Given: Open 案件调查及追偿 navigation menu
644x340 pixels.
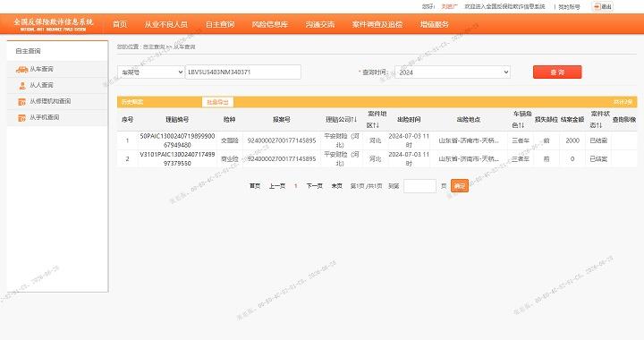Looking at the screenshot, I should pyautogui.click(x=377, y=24).
